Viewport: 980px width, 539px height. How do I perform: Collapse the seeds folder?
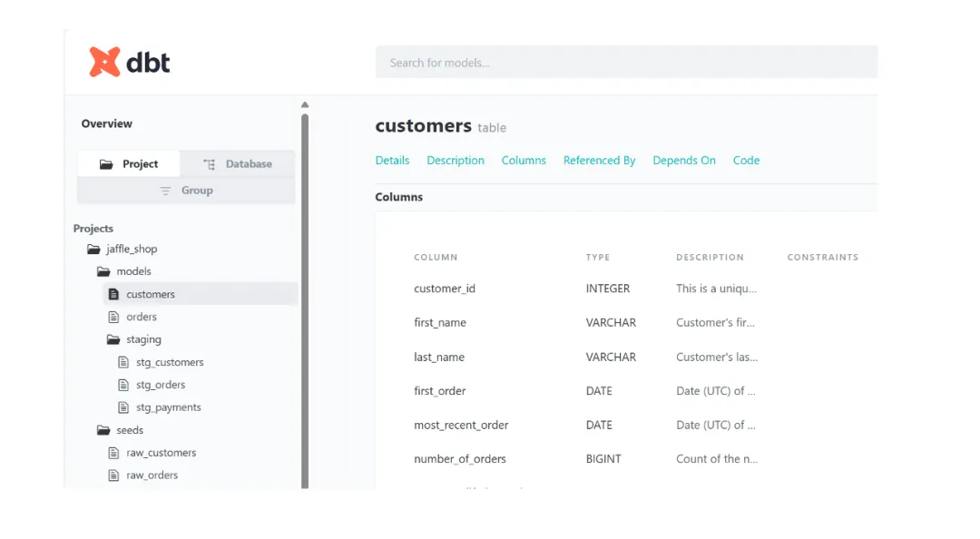click(x=103, y=430)
